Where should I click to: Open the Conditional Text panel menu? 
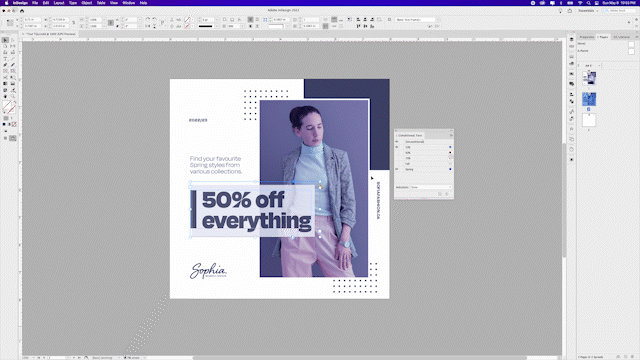(x=451, y=135)
